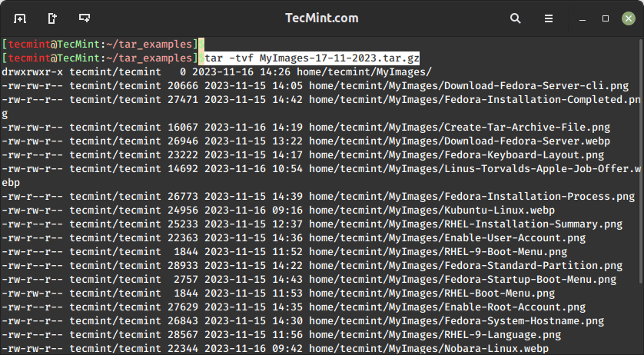
Task: Select Enable-Root-Account.png file path
Action: 447,307
